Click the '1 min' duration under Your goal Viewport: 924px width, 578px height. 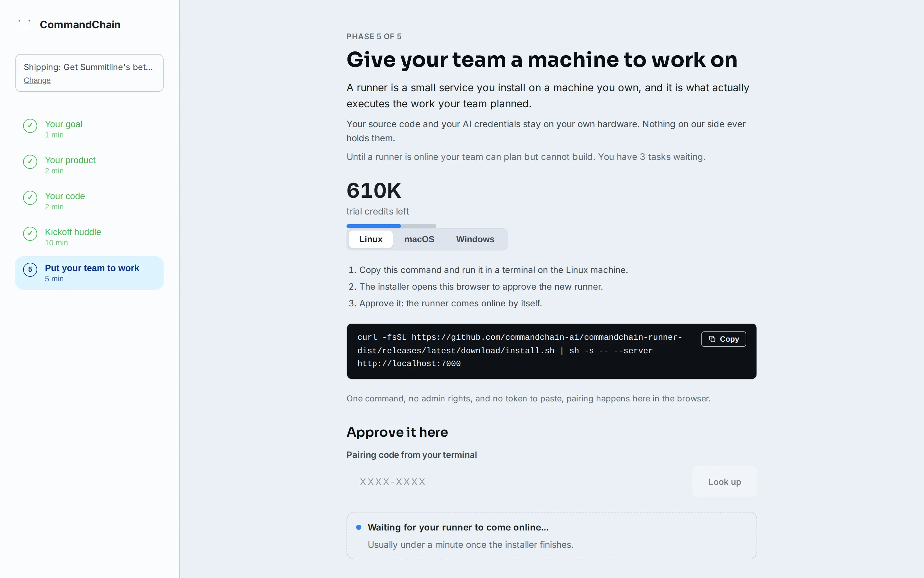pos(54,135)
